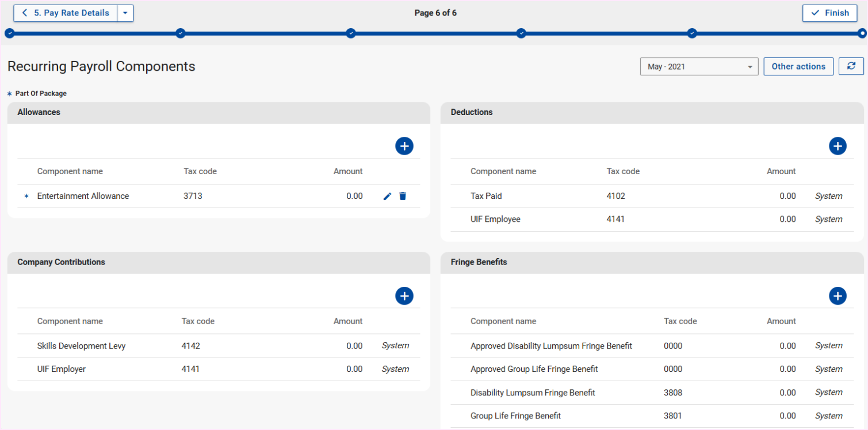Add a company contribution with plus icon
The height and width of the screenshot is (430, 868).
tap(404, 295)
